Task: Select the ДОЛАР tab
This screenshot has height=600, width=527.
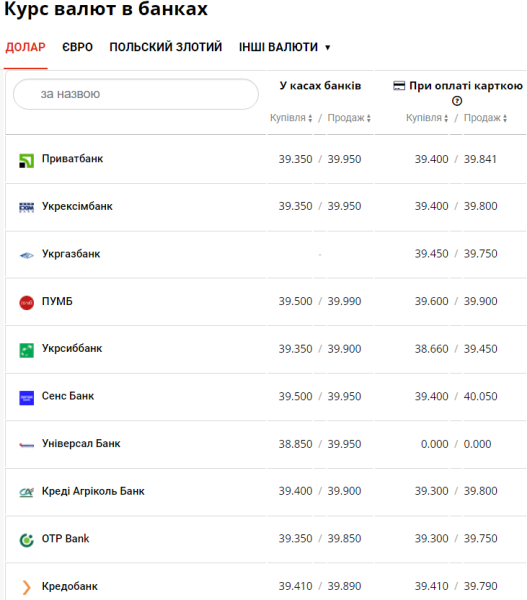Action: click(25, 47)
